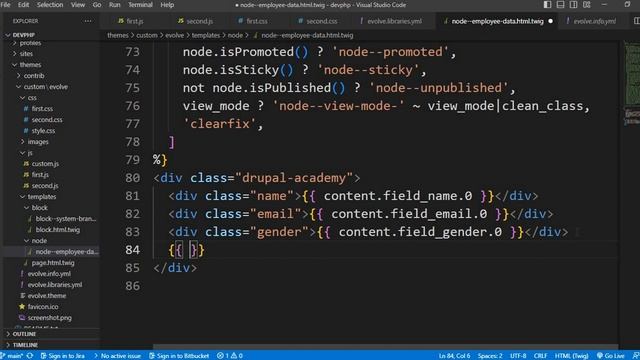Click unsaved dot on node--employee-data tab

(x=550, y=21)
